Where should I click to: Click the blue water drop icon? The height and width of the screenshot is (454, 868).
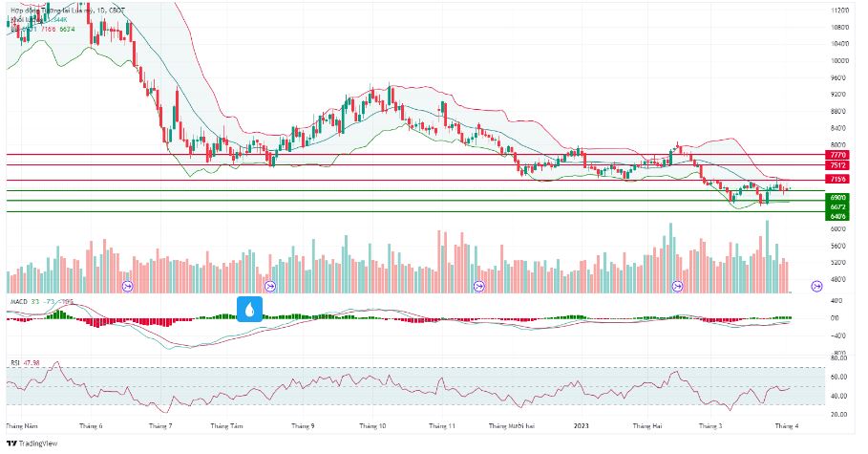click(x=249, y=310)
